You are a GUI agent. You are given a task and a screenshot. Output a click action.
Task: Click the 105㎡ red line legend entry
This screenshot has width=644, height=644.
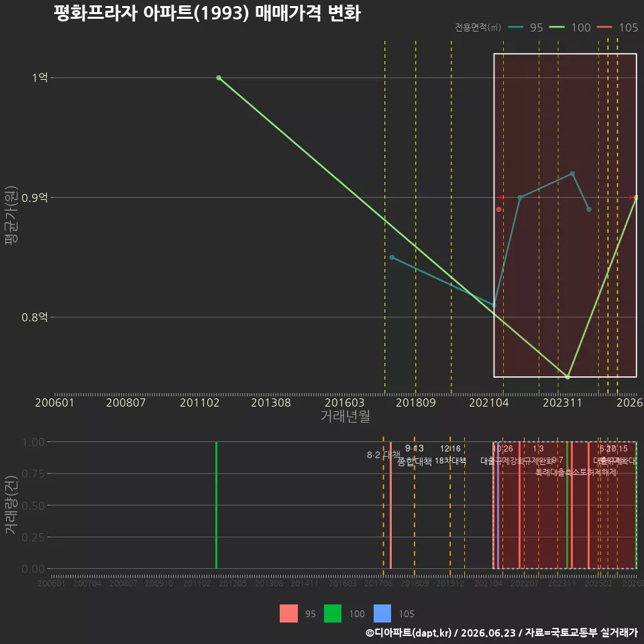click(618, 28)
